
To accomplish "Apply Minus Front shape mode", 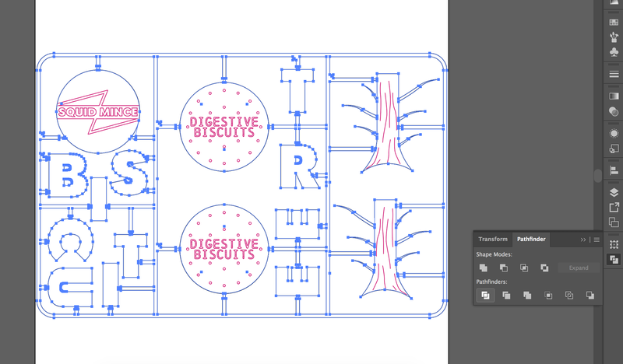I will [504, 268].
